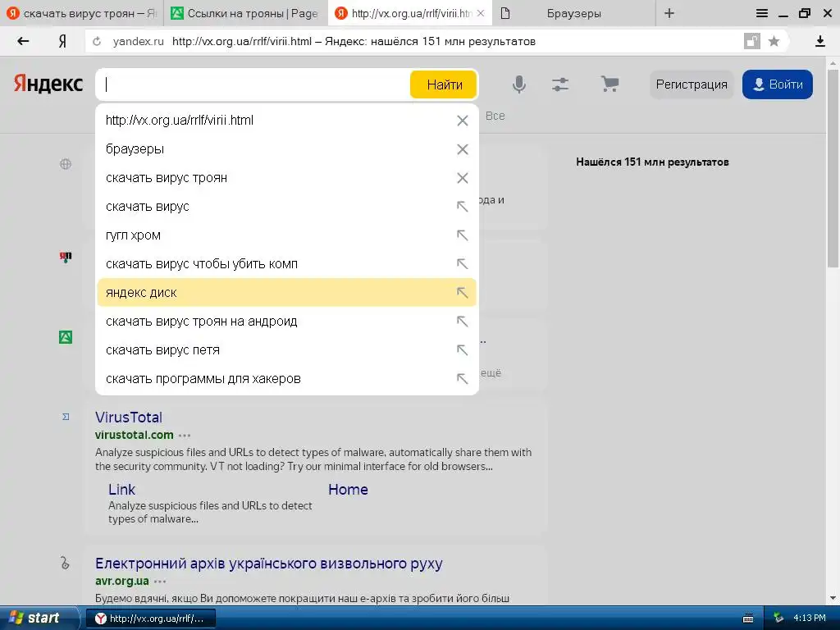Select suggestion 'скачать программы для хакеров'

pos(286,379)
